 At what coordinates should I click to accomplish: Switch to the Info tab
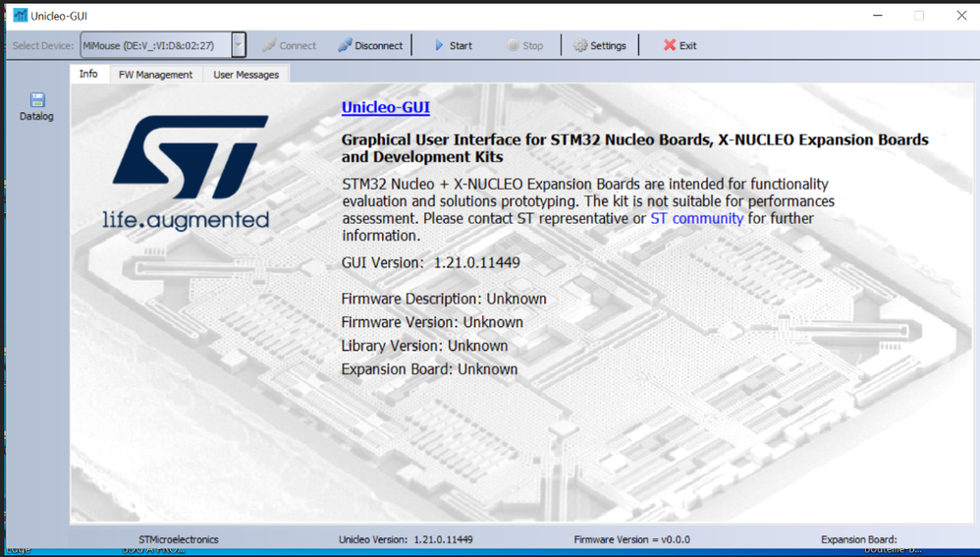coord(88,74)
